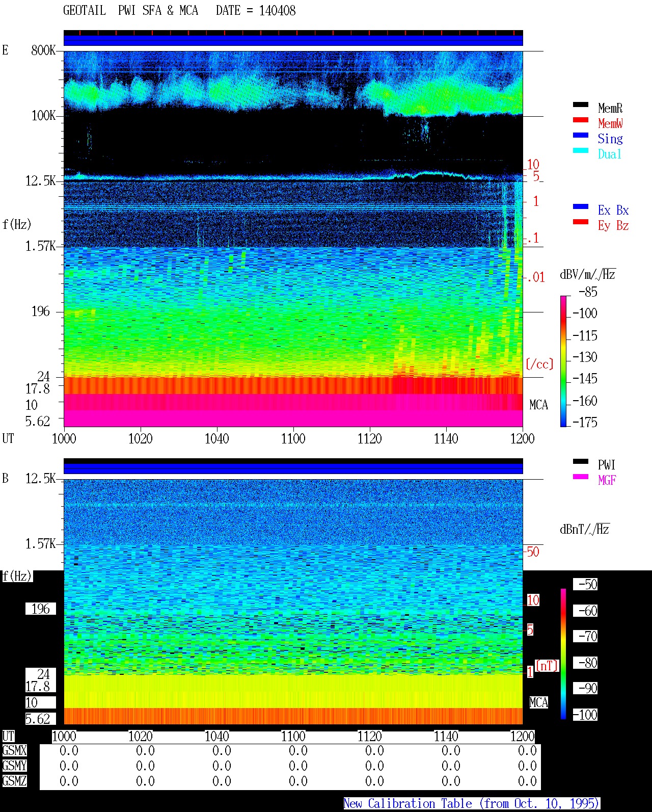This screenshot has width=652, height=812.
Task: Select the blue Sing legend swatch
Action: [x=581, y=136]
